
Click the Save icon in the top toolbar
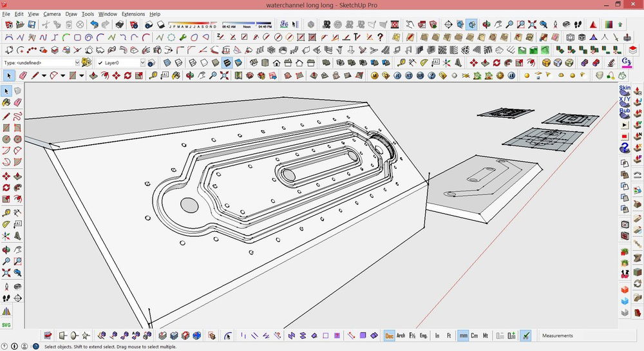32,24
